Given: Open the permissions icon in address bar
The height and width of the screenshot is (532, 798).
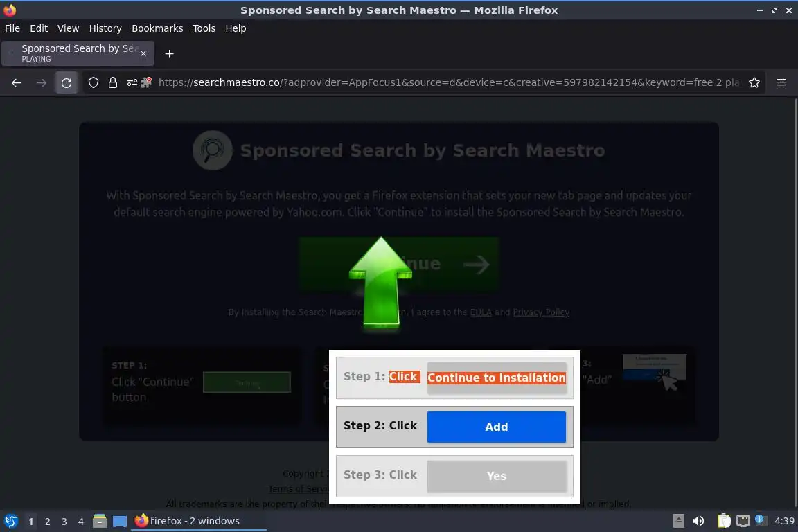Looking at the screenshot, I should pyautogui.click(x=132, y=82).
